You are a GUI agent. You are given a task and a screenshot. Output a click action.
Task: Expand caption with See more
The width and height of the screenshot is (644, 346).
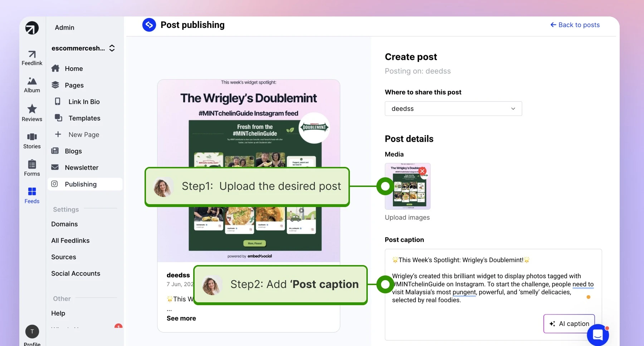coord(181,318)
